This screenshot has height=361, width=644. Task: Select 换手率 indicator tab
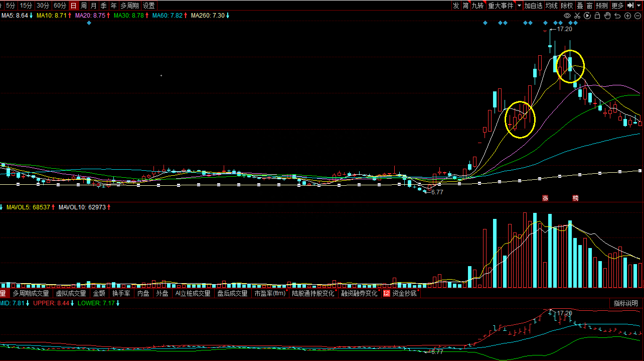pos(121,293)
